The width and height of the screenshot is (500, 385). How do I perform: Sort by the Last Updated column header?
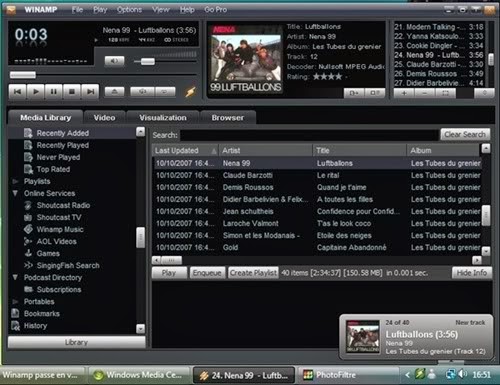(185, 151)
